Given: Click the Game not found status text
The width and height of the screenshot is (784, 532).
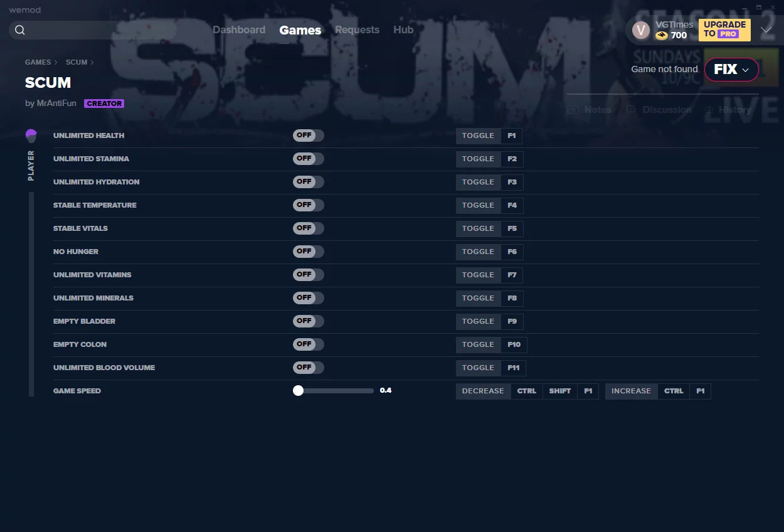Looking at the screenshot, I should (664, 69).
